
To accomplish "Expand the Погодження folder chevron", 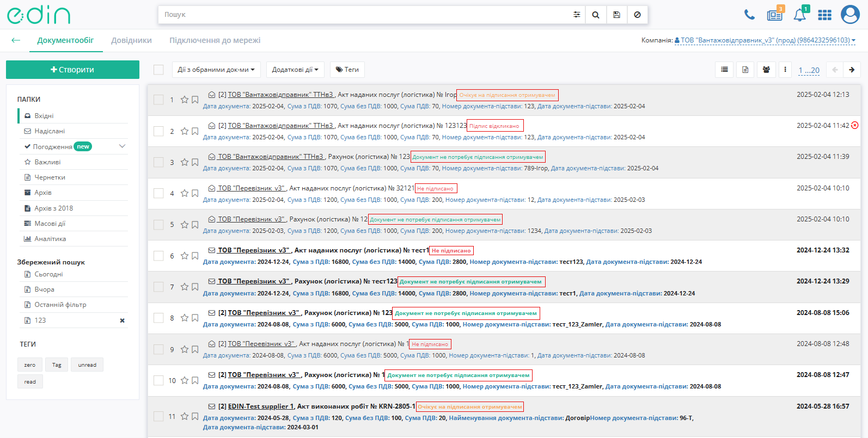I will (x=123, y=146).
